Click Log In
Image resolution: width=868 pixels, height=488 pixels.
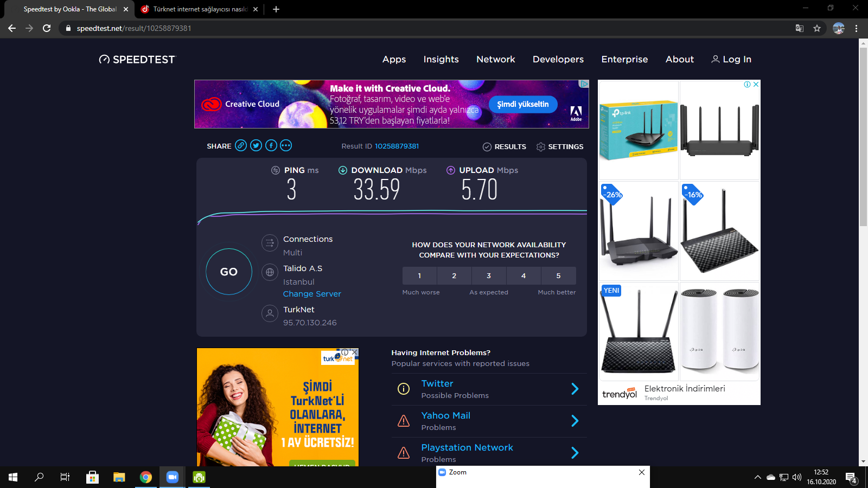tap(731, 59)
